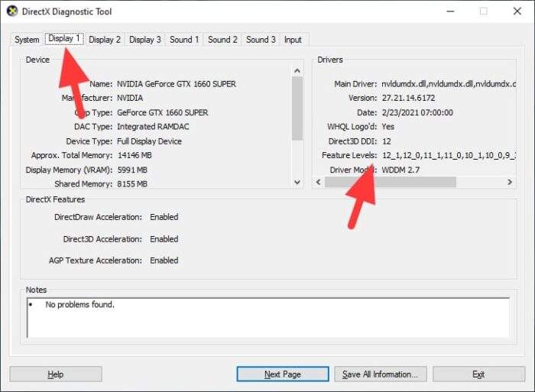Click the Device Type label

click(x=89, y=141)
